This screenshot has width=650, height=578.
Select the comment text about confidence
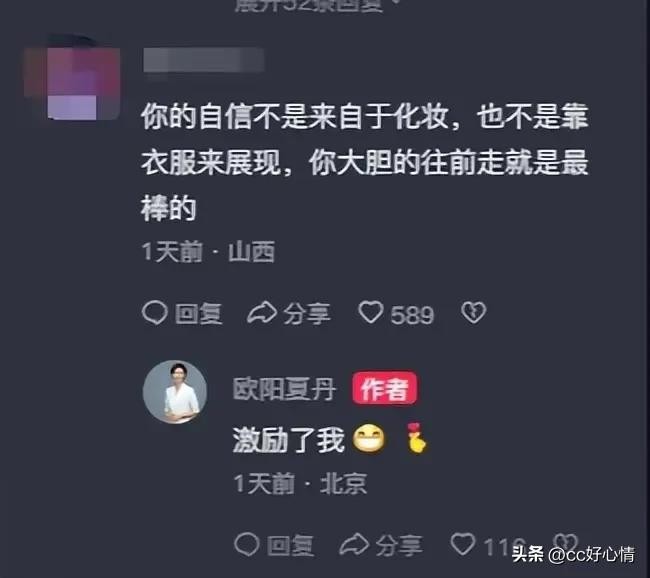pyautogui.click(x=365, y=162)
